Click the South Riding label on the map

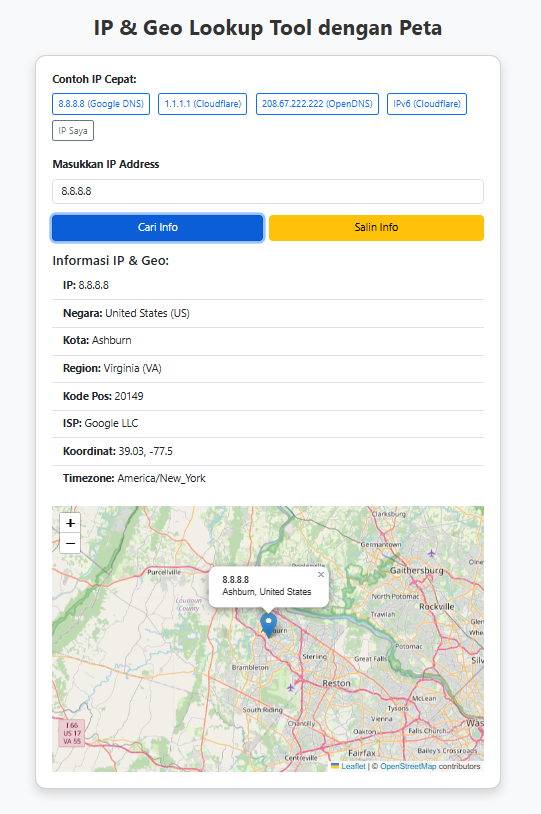(x=263, y=710)
